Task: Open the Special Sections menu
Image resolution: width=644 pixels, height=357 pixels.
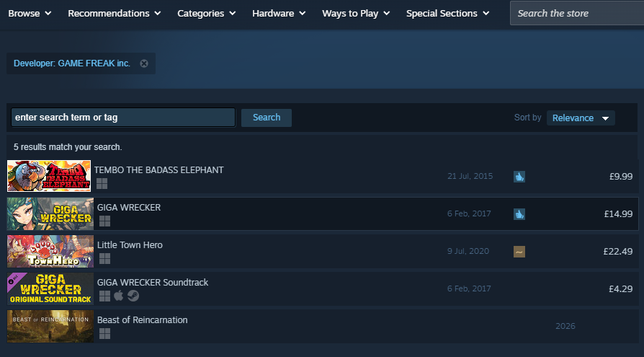Action: point(447,13)
